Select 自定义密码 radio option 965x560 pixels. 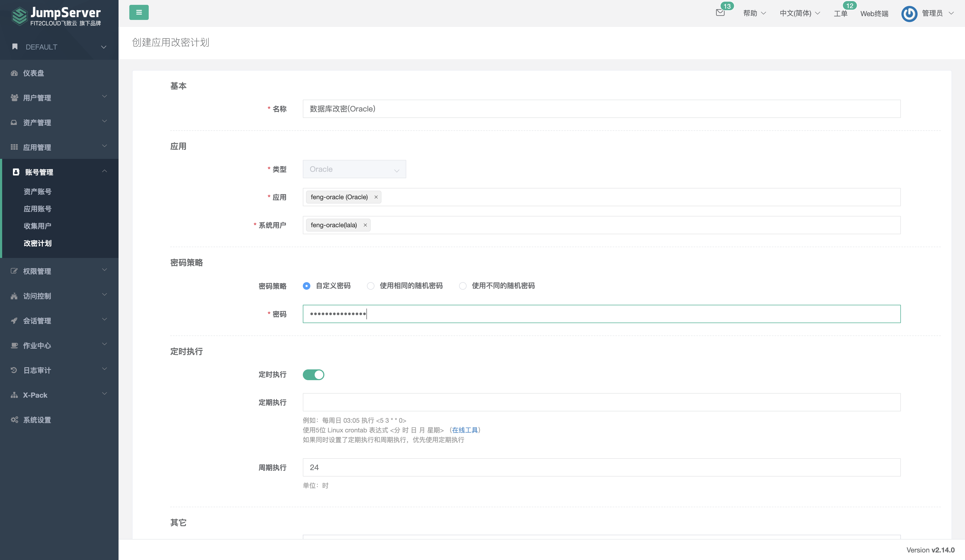click(x=307, y=286)
